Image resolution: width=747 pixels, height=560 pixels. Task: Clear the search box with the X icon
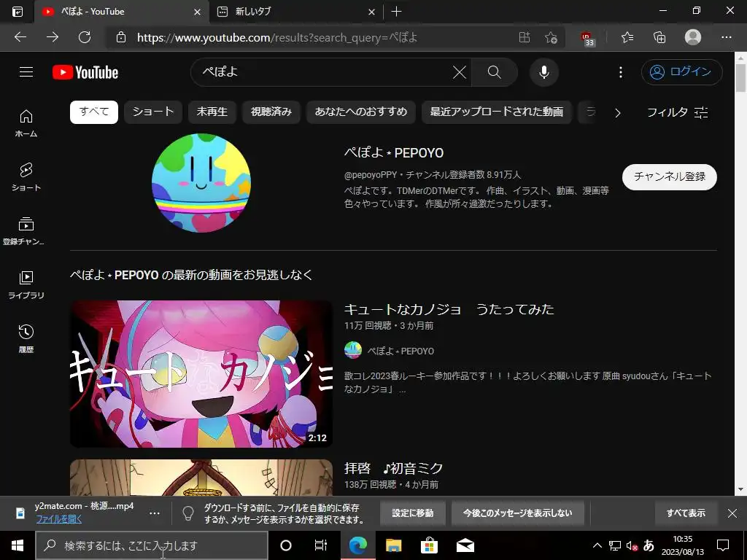(460, 72)
